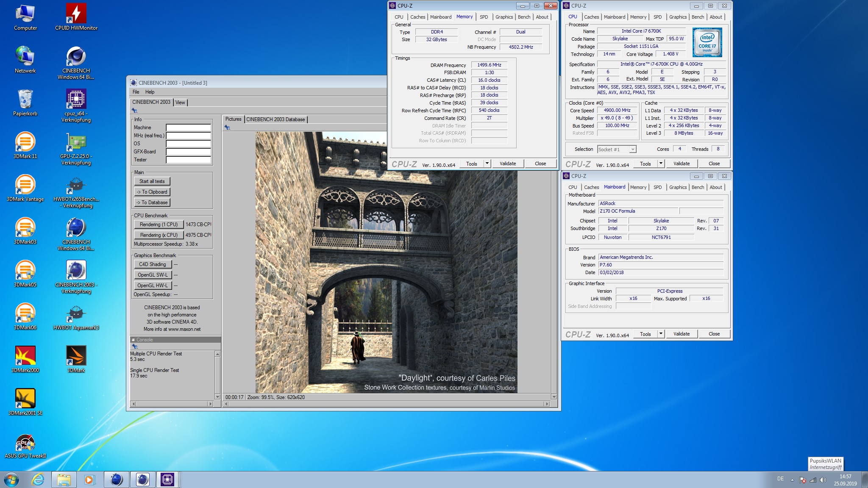
Task: Click CPU-Z taskbar button
Action: (167, 480)
